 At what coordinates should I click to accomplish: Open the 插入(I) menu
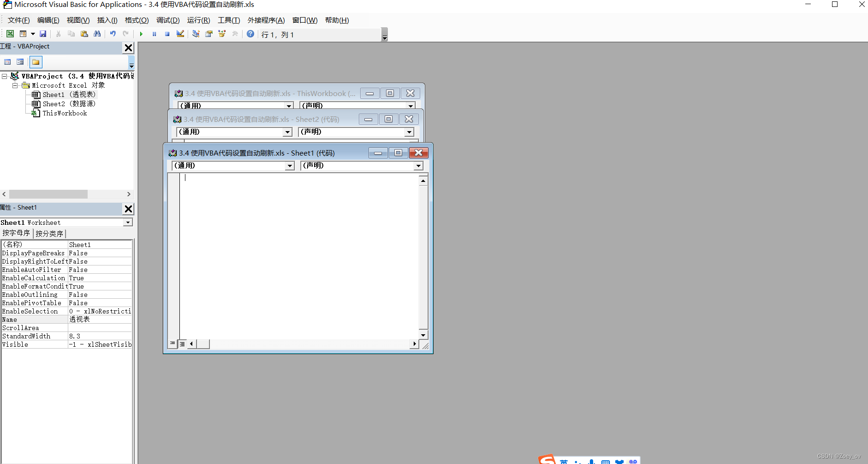(107, 20)
